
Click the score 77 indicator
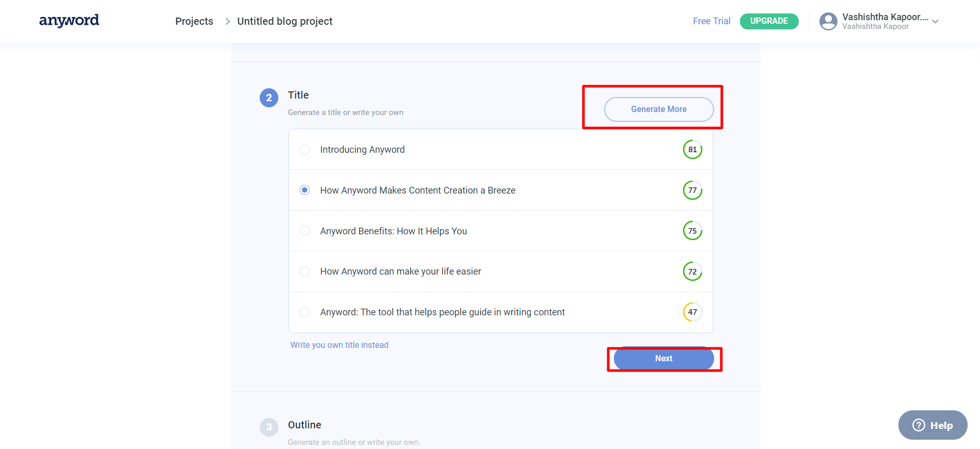pos(692,190)
